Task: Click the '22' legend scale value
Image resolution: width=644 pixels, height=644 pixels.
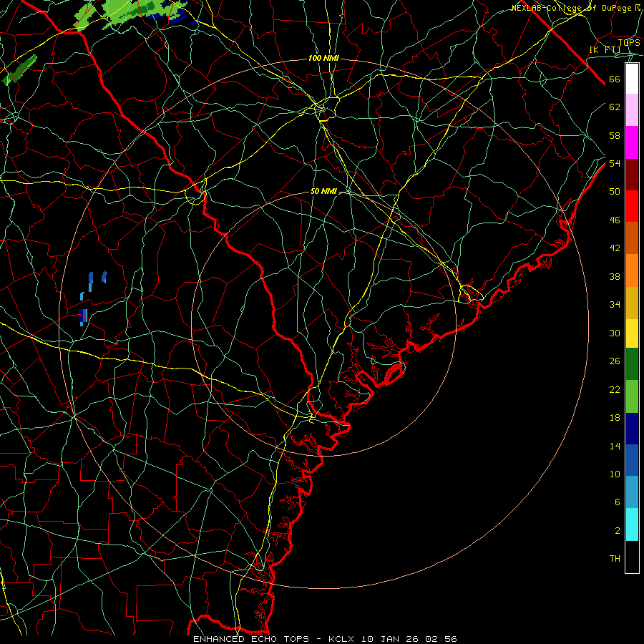Action: pyautogui.click(x=615, y=389)
